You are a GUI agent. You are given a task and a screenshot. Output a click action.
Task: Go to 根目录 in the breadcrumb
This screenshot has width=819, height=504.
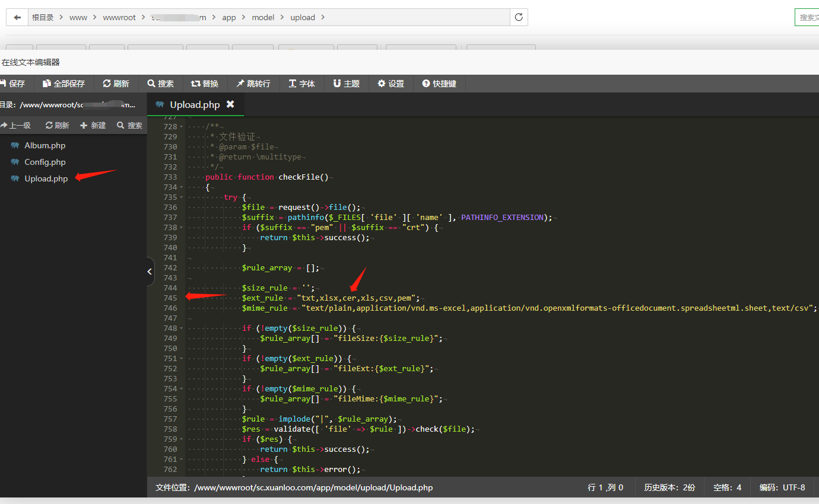(x=43, y=18)
